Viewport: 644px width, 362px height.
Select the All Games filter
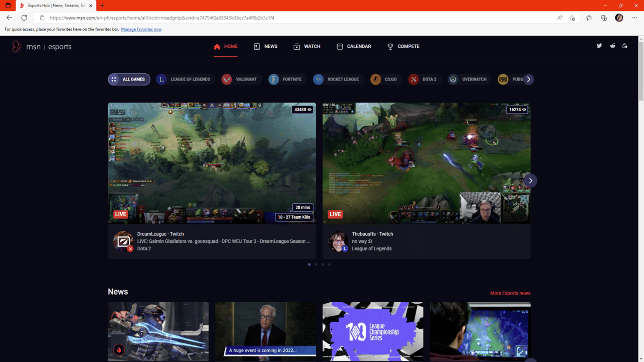[129, 79]
